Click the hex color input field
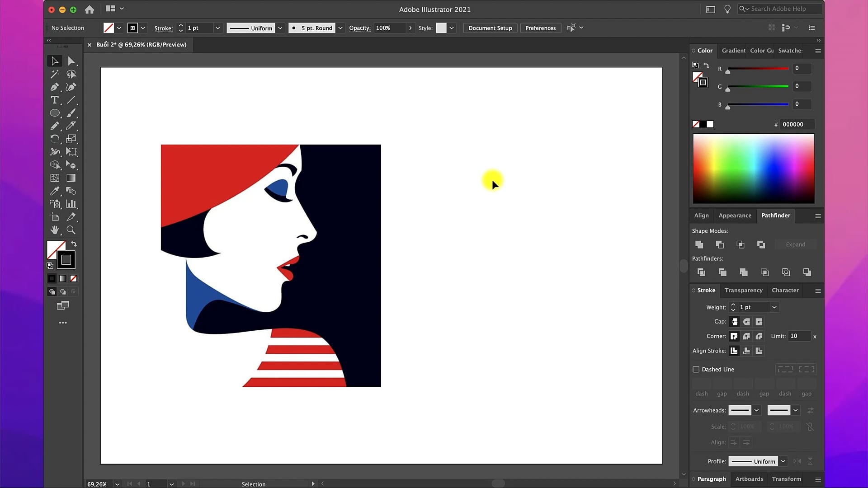This screenshot has height=488, width=868. click(x=798, y=124)
